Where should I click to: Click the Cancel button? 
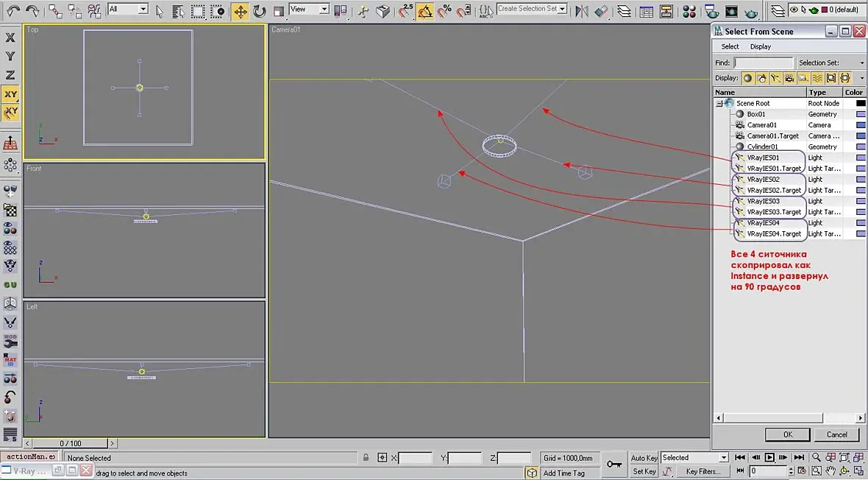pyautogui.click(x=837, y=434)
